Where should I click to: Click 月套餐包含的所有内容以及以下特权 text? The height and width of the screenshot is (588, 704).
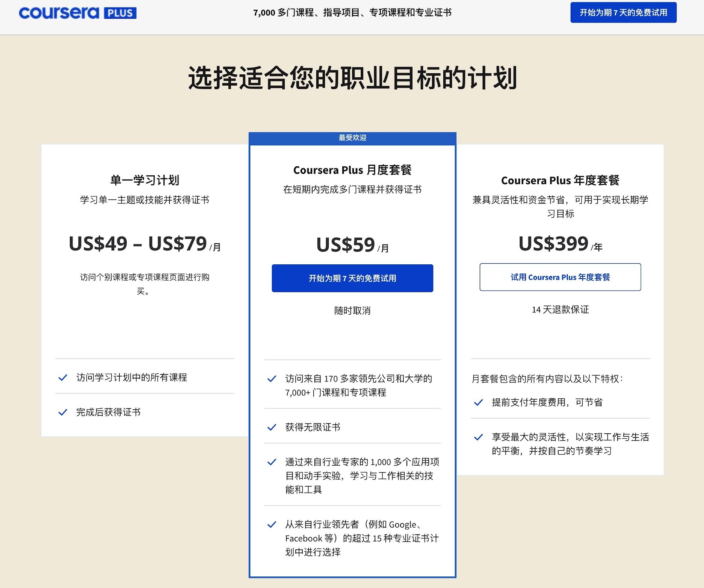tap(547, 379)
